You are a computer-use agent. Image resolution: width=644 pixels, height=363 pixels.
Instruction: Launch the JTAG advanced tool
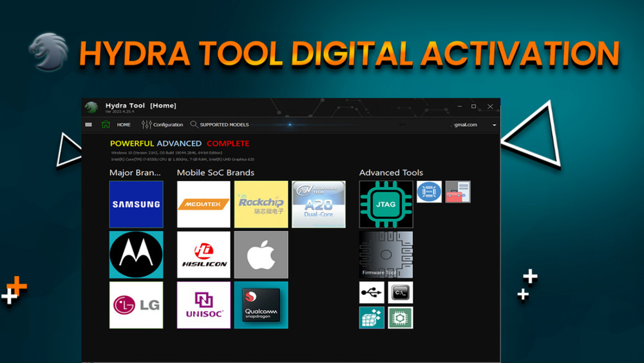coord(386,204)
